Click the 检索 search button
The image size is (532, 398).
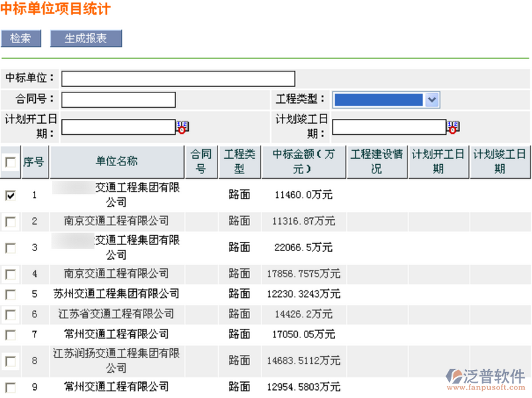click(x=21, y=38)
